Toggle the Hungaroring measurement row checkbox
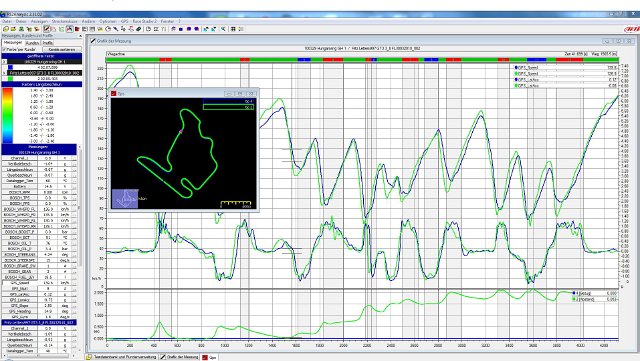Image resolution: width=640 pixels, height=361 pixels. [4, 61]
